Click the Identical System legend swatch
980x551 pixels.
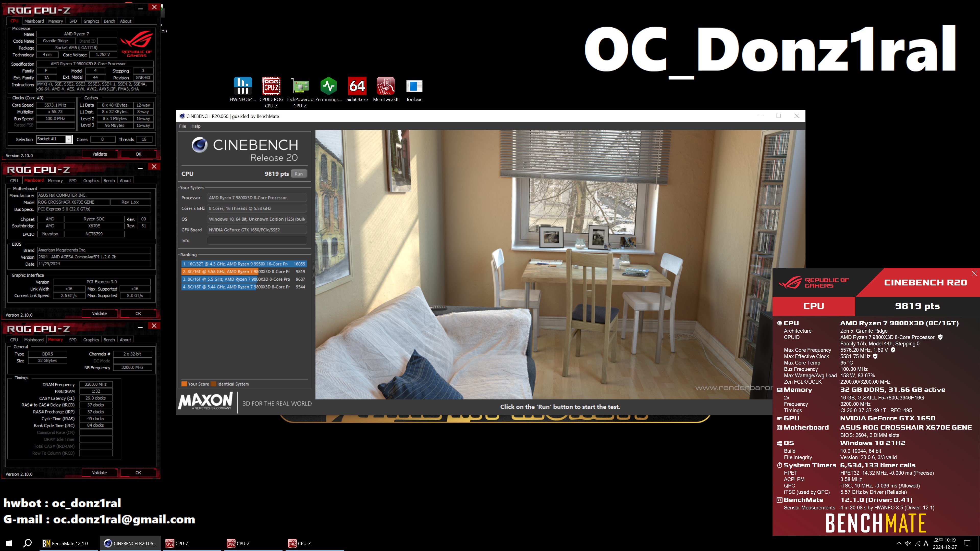coord(213,384)
